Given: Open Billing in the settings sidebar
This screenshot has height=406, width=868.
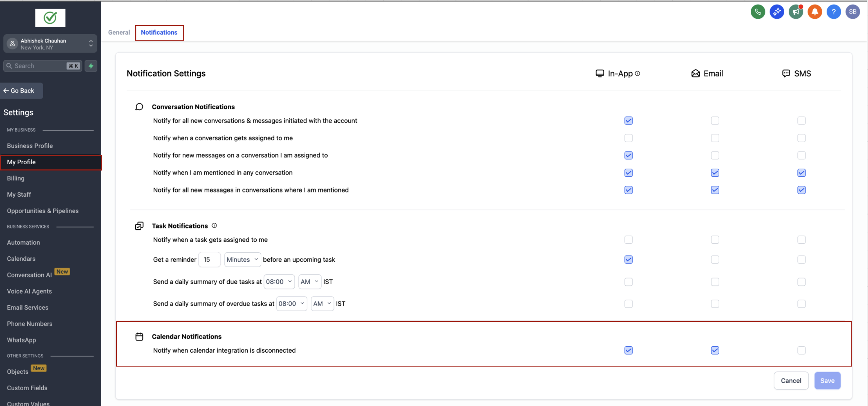Looking at the screenshot, I should tap(15, 178).
